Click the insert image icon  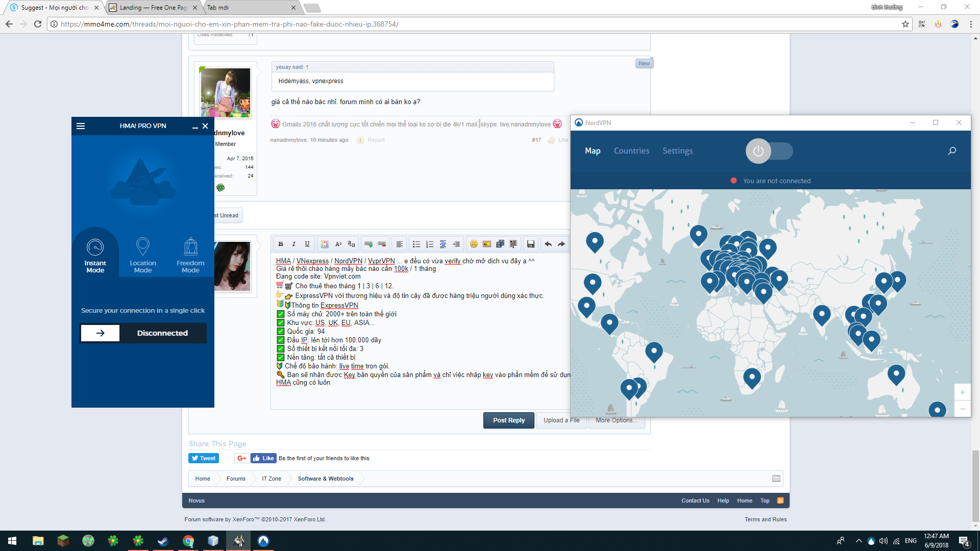pyautogui.click(x=487, y=244)
